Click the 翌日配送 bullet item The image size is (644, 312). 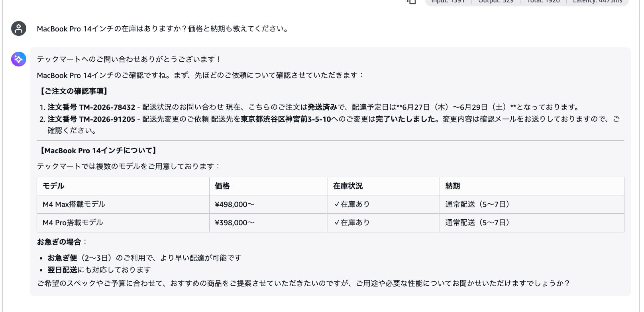(99, 270)
